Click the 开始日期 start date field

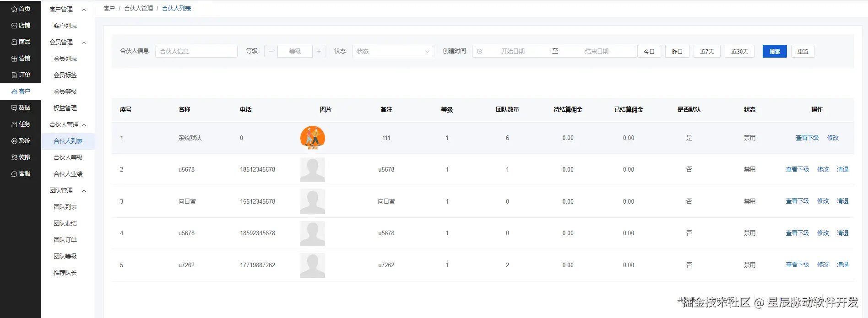pos(513,51)
